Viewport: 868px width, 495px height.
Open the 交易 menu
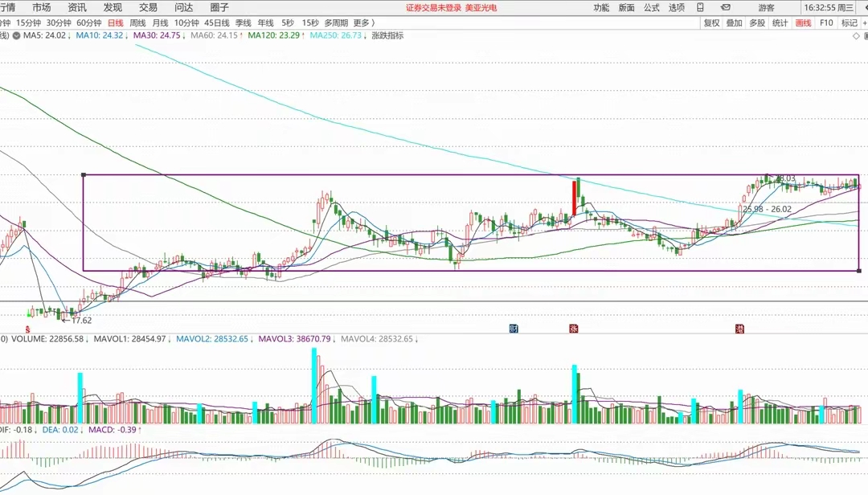pos(148,8)
